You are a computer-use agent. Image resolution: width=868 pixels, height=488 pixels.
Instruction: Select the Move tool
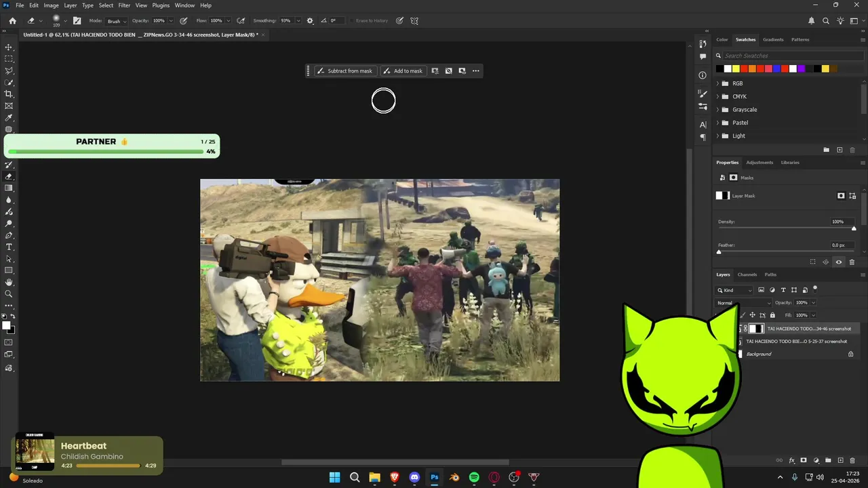9,47
